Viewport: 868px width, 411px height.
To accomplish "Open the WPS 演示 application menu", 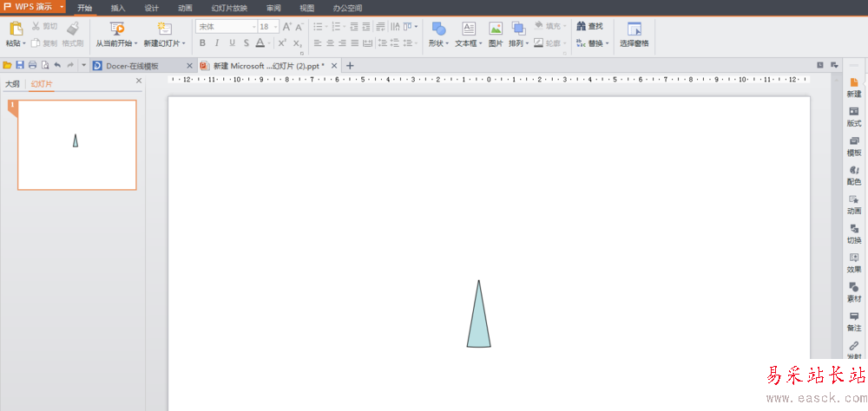I will pyautogui.click(x=33, y=7).
